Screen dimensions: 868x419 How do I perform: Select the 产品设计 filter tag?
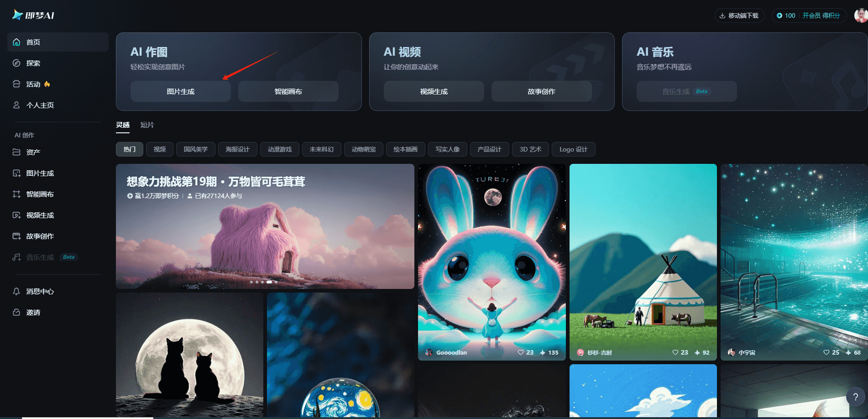click(490, 149)
